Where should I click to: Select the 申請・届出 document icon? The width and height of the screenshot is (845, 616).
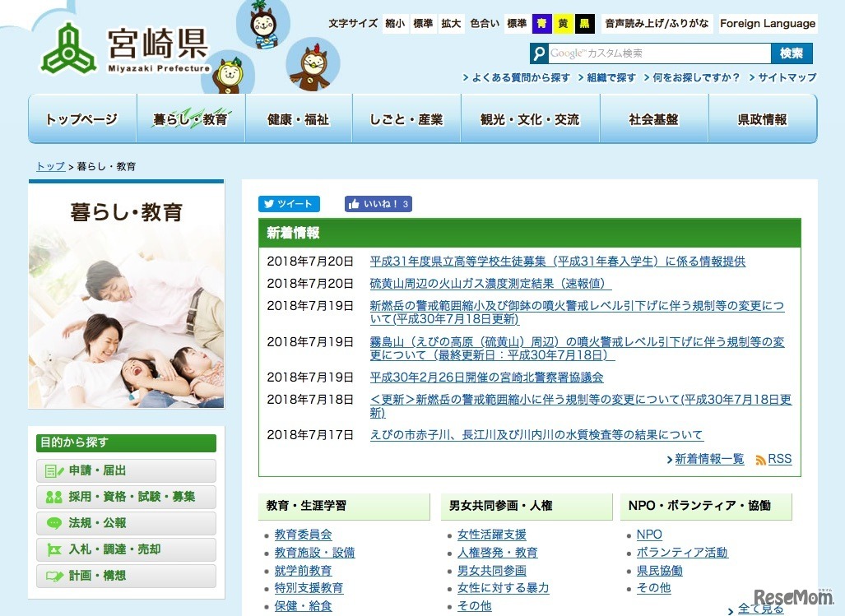click(x=53, y=470)
